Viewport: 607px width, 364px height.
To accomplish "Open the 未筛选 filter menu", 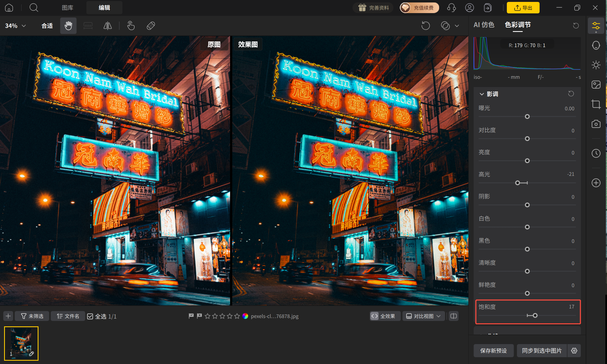I will coord(32,316).
